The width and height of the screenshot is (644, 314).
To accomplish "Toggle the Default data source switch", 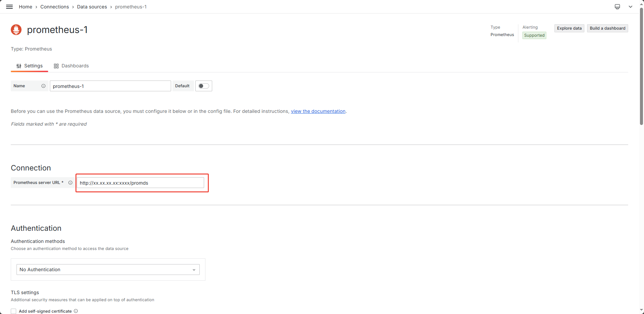I will [203, 86].
